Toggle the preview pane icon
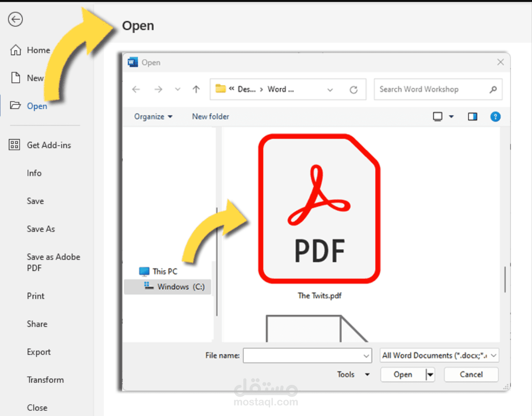This screenshot has height=416, width=532. tap(472, 116)
